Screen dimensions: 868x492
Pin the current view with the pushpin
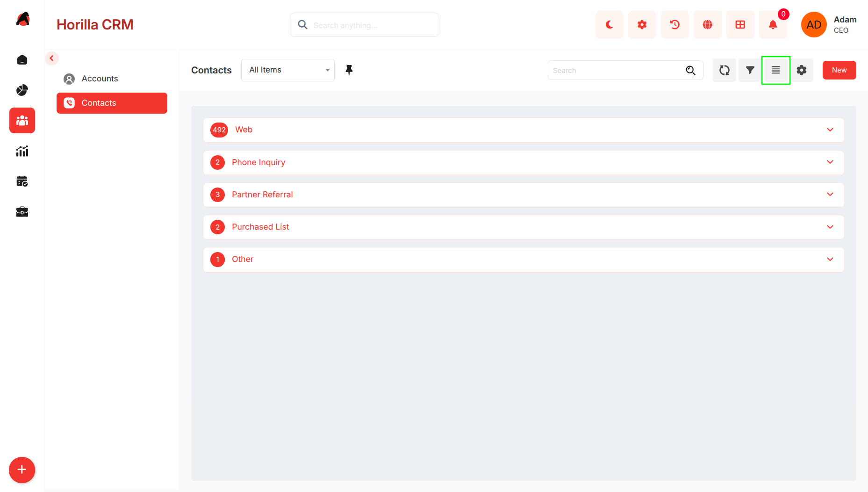349,70
